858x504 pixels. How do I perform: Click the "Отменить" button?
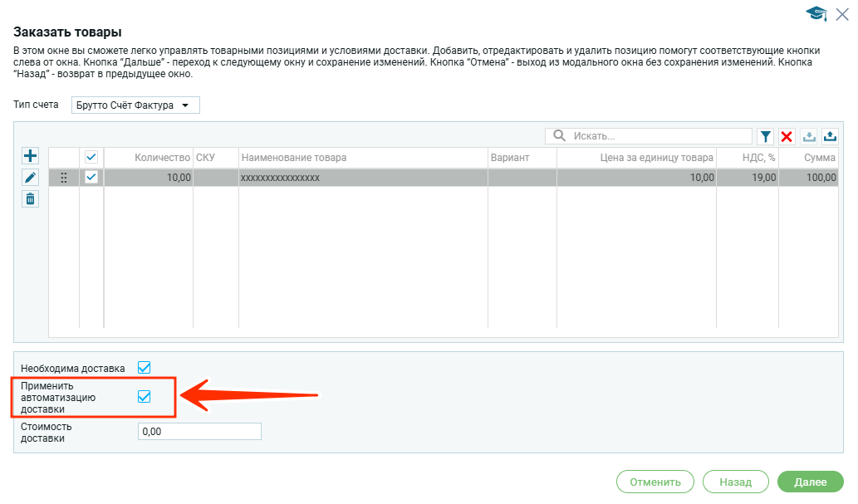tap(655, 482)
